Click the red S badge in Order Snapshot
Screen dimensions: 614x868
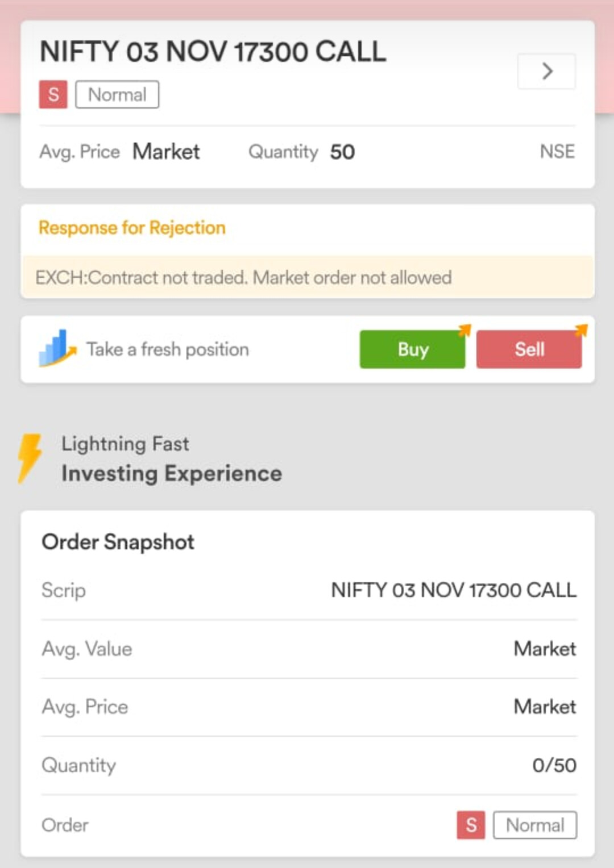point(471,825)
